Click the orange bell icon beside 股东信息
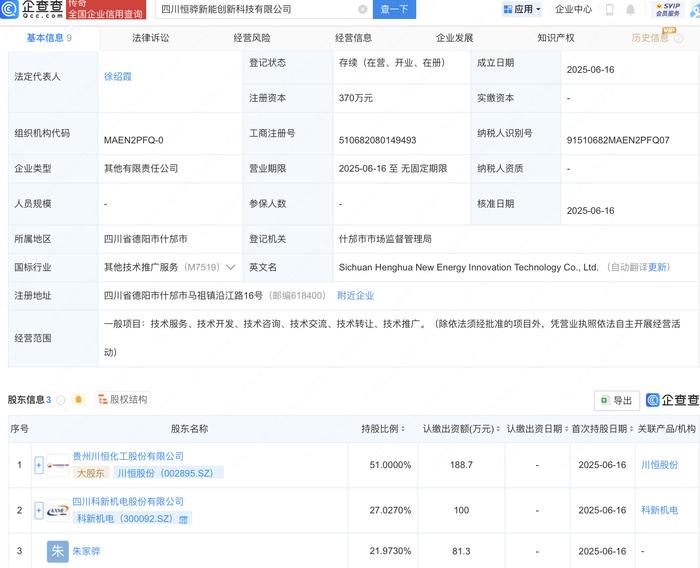The width and height of the screenshot is (700, 568). (x=79, y=399)
